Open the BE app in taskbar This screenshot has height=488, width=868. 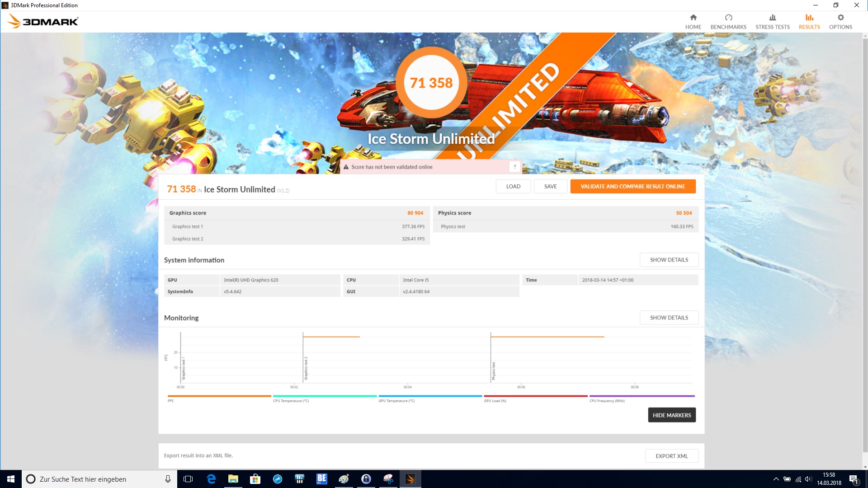click(x=321, y=479)
